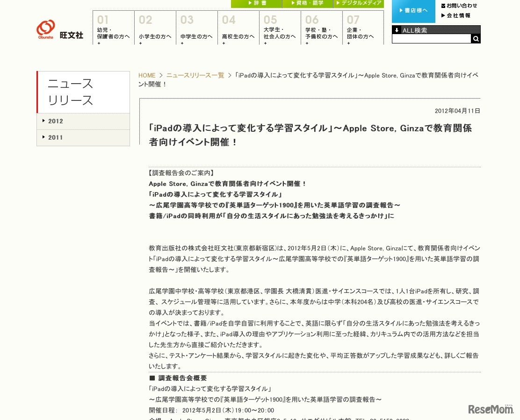Image resolution: width=520 pixels, height=420 pixels.
Task: Expand the 2012 news archive
Action: (x=83, y=121)
